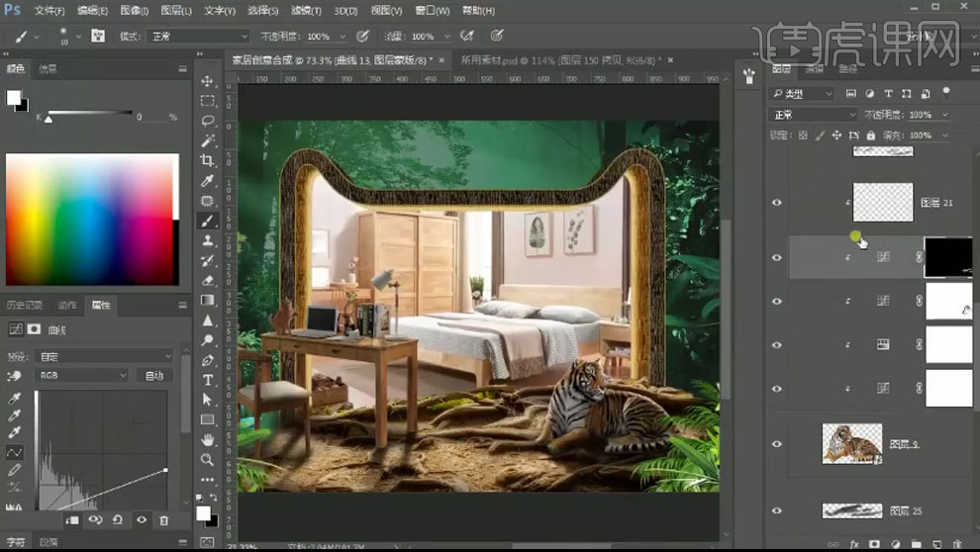Toggle the layer filter on/off switch
The height and width of the screenshot is (552, 980).
946,92
